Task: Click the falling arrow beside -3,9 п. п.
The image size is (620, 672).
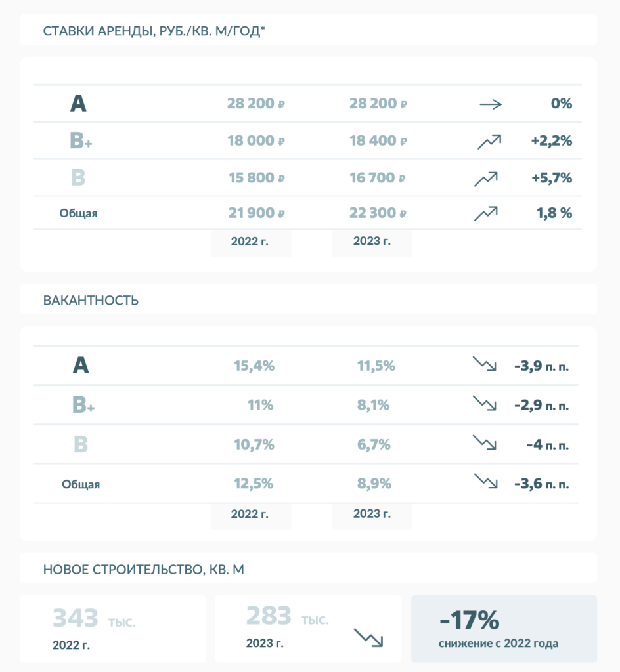Action: 485,365
